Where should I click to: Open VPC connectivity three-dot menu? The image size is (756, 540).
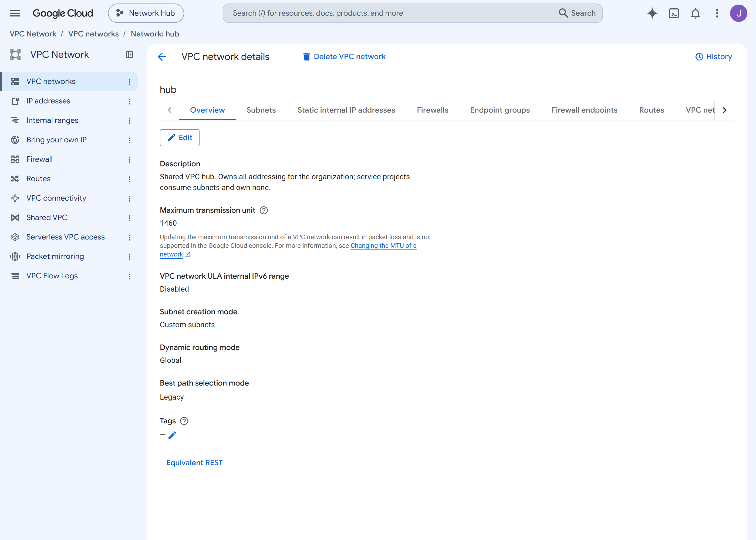click(x=130, y=198)
